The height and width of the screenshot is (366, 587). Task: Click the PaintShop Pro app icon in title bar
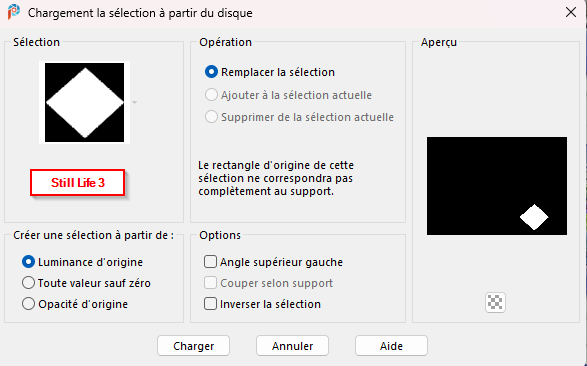tap(14, 12)
